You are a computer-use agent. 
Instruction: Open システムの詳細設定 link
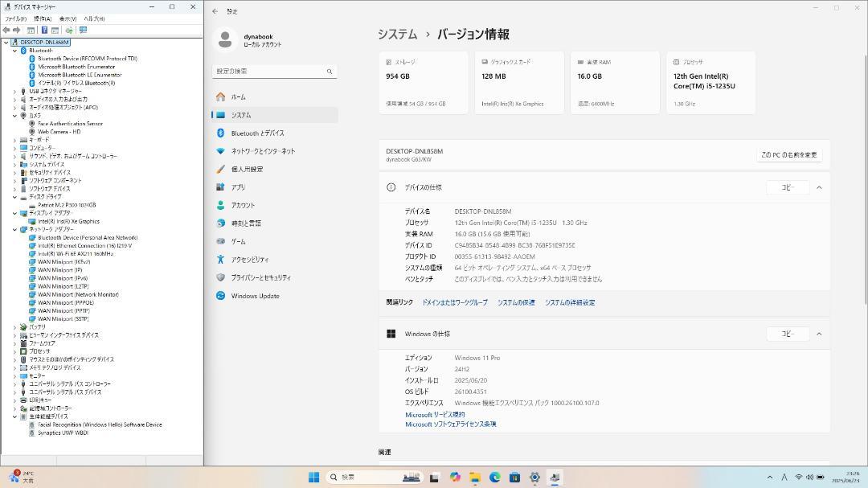point(570,302)
